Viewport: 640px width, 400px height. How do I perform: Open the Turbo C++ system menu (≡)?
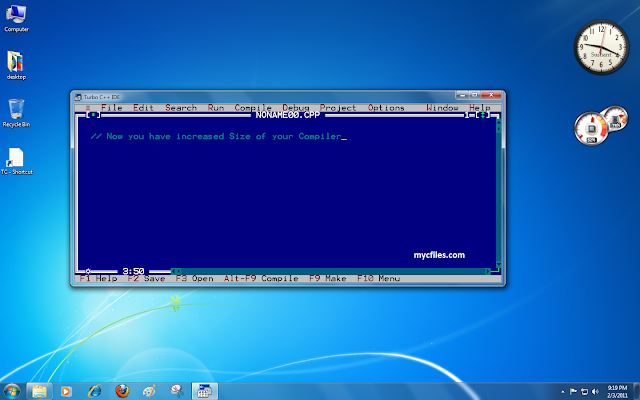pyautogui.click(x=88, y=108)
